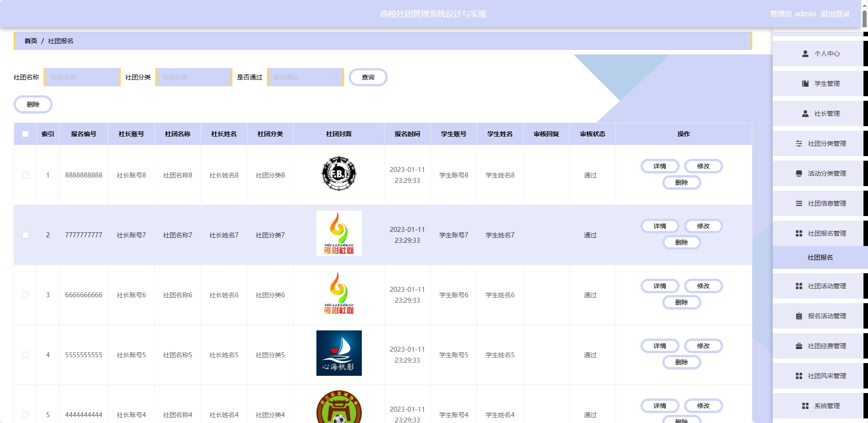The height and width of the screenshot is (423, 868).
Task: Click the football association cover thumbnail
Action: point(339,407)
